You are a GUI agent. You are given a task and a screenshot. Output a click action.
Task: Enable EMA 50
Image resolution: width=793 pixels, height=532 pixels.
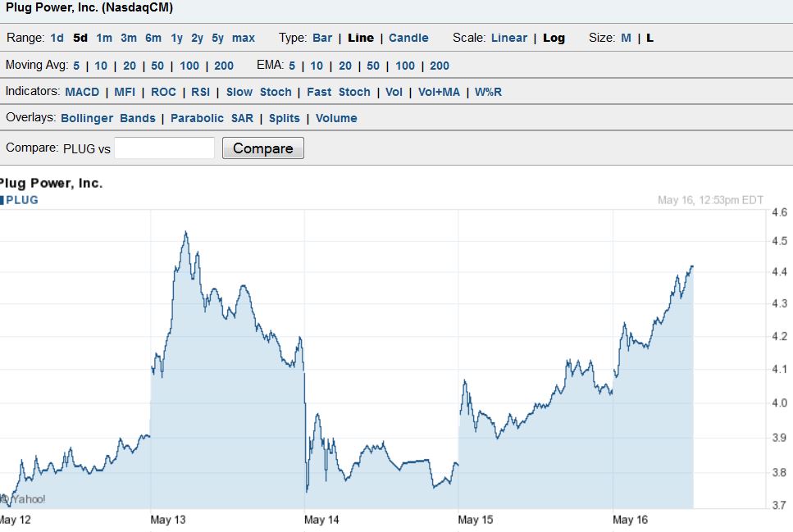pyautogui.click(x=373, y=66)
